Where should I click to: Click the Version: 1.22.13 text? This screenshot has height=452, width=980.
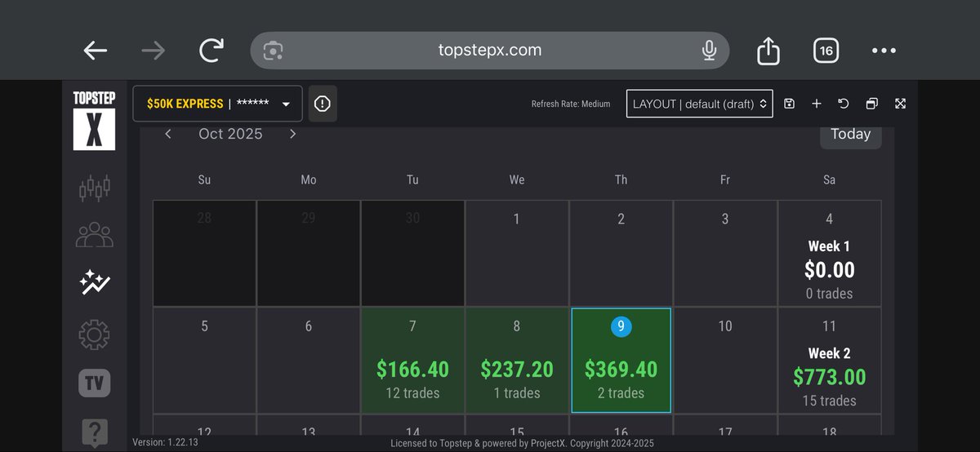(x=165, y=443)
